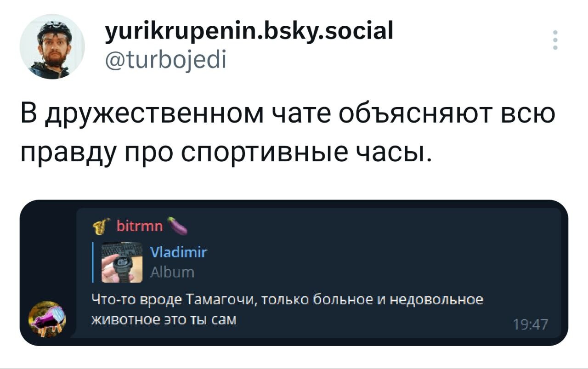Image resolution: width=588 pixels, height=369 pixels.
Task: Click the saxophone emoji beside bitrmn
Action: [100, 226]
